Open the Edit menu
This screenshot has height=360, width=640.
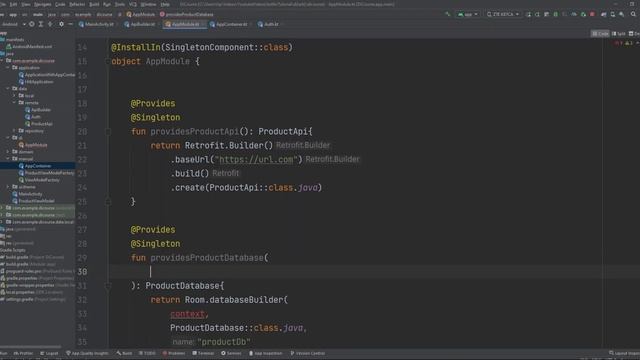point(13,4)
